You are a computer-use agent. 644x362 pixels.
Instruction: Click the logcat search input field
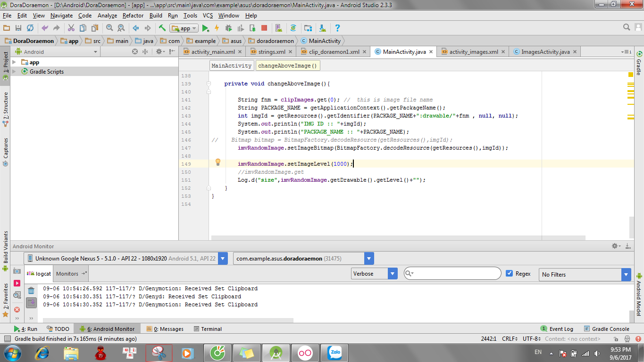point(455,274)
